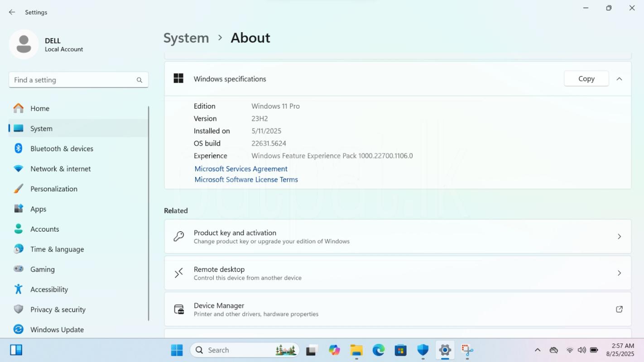The height and width of the screenshot is (362, 644).
Task: Open Bluetooth & devices settings
Action: click(x=62, y=148)
